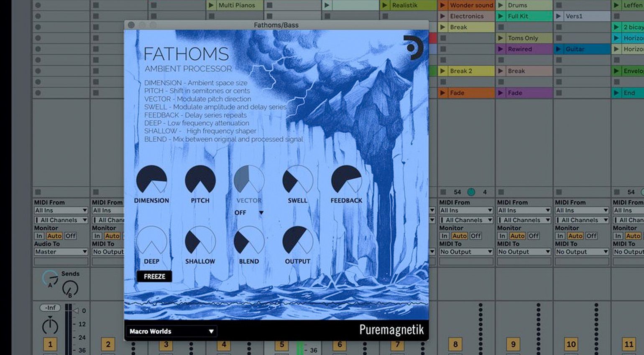Click the Puremagnetik brand link
The width and height of the screenshot is (644, 355).
pyautogui.click(x=391, y=330)
